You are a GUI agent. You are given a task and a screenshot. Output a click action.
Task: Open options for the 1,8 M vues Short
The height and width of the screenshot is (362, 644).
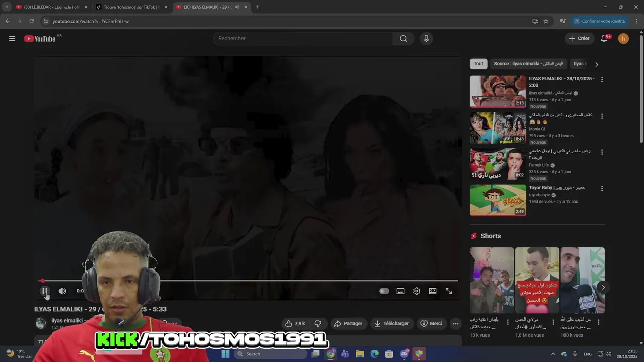553,322
